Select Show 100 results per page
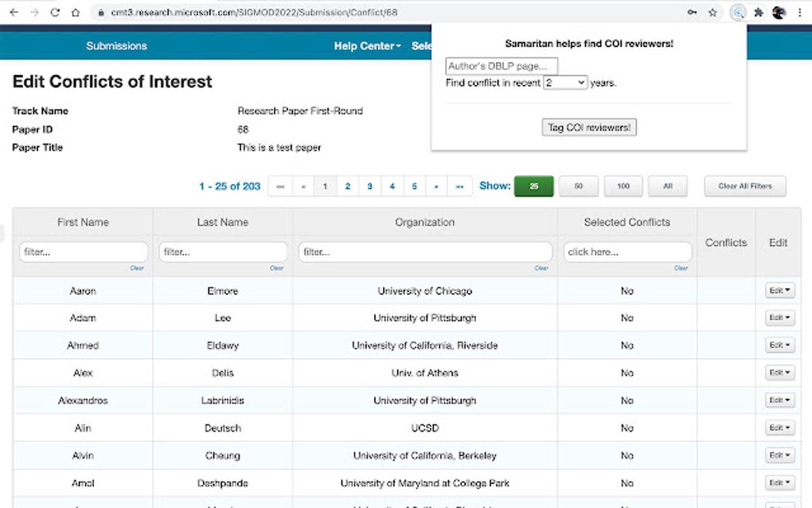812x508 pixels. click(623, 186)
